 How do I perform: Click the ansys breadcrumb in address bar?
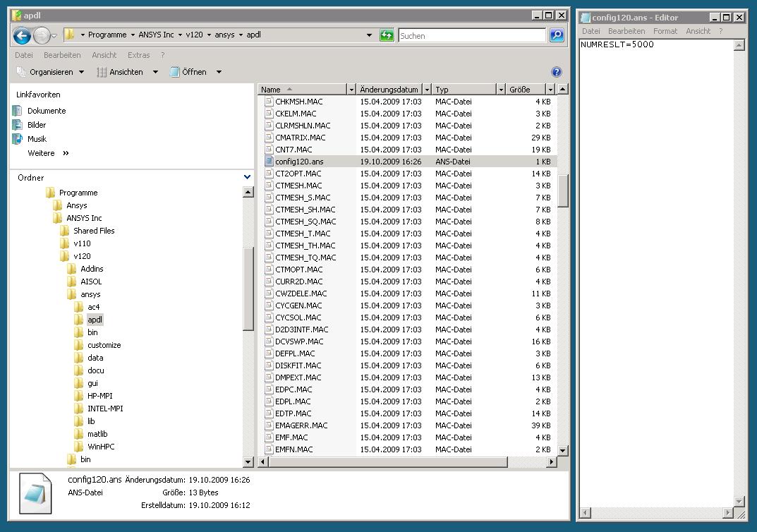(224, 35)
